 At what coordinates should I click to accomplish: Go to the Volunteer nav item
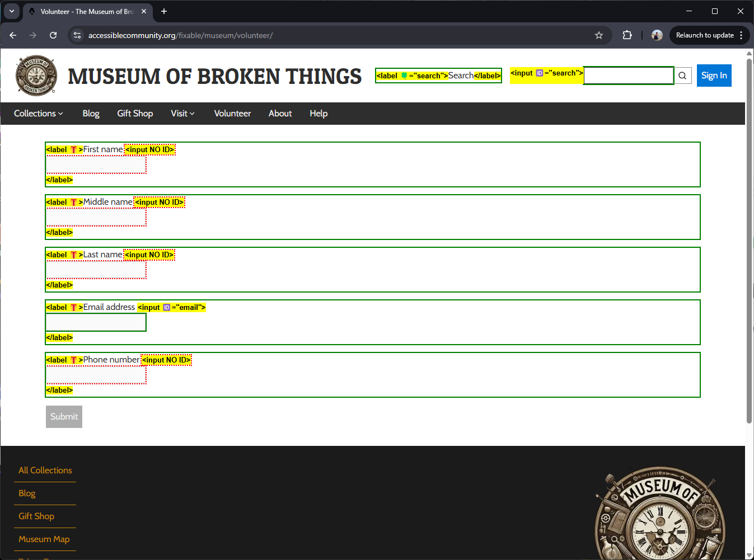(x=232, y=114)
